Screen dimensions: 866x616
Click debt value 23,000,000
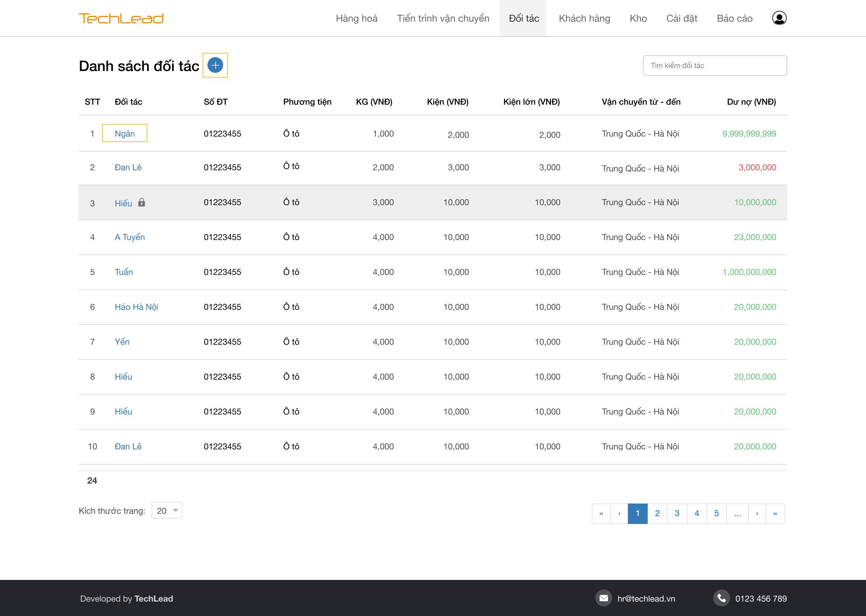point(755,237)
